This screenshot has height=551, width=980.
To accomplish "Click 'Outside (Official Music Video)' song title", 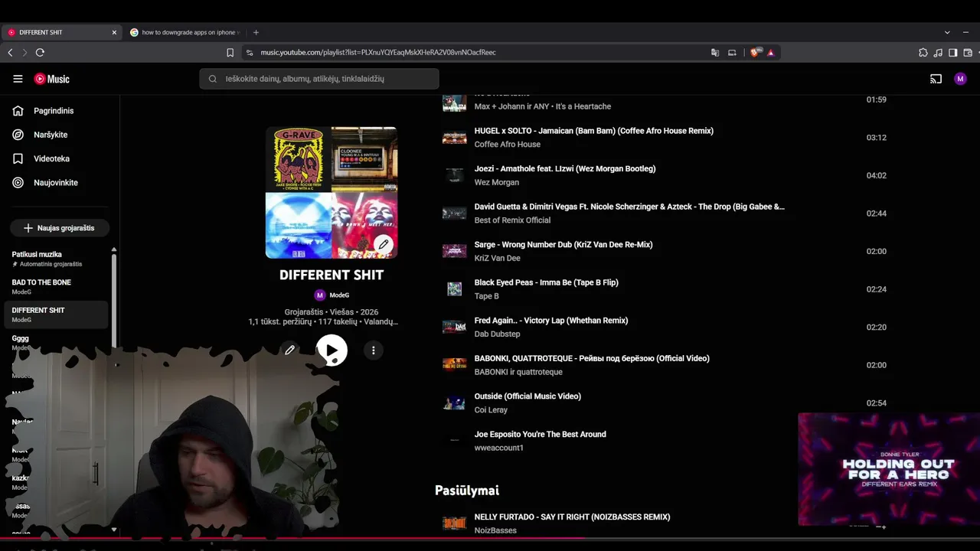I will (528, 396).
